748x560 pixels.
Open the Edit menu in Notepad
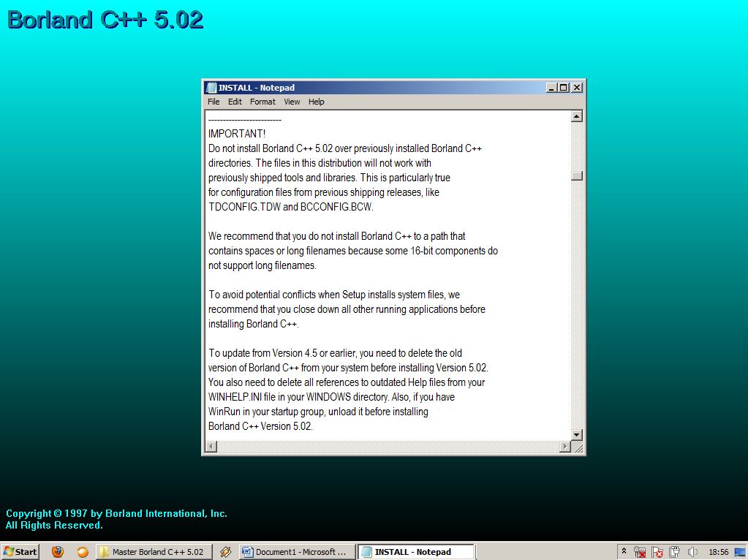(234, 102)
